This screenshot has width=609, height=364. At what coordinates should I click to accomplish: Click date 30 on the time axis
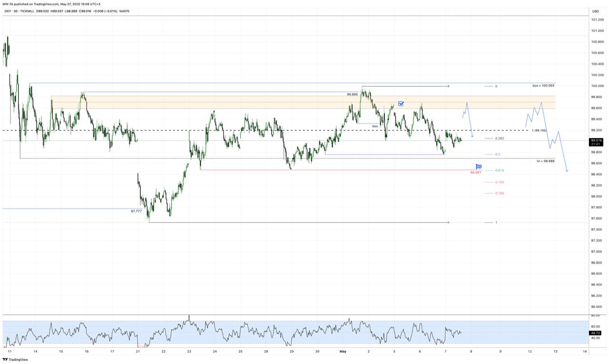click(317, 352)
